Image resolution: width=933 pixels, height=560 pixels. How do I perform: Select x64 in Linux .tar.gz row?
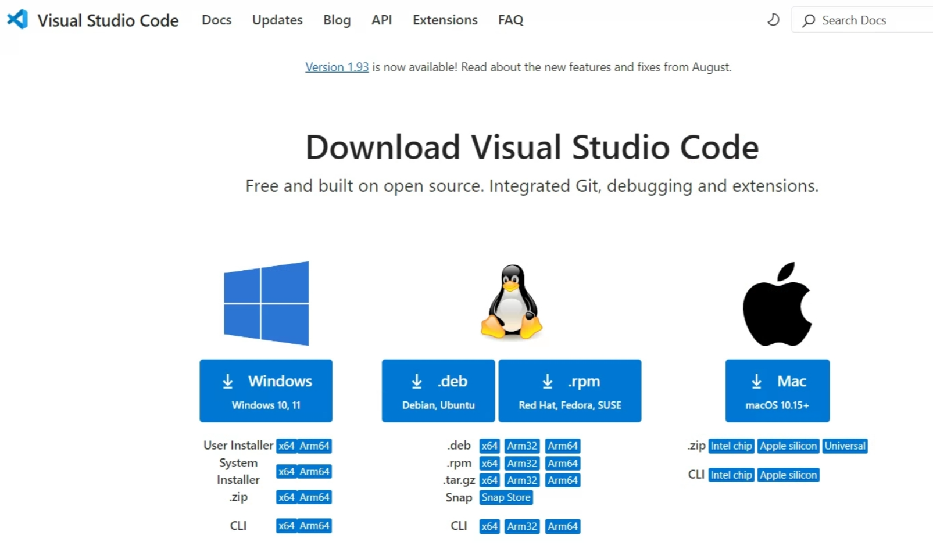[x=489, y=480]
